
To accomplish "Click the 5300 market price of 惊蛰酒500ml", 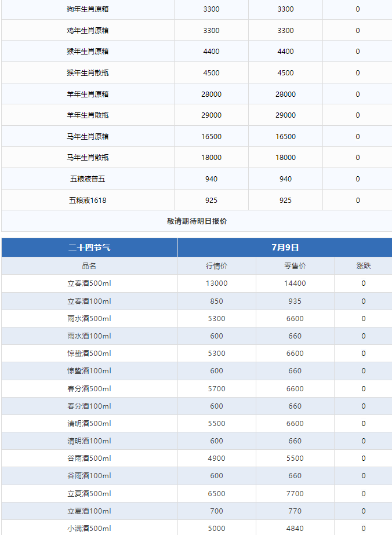I will click(x=216, y=354).
